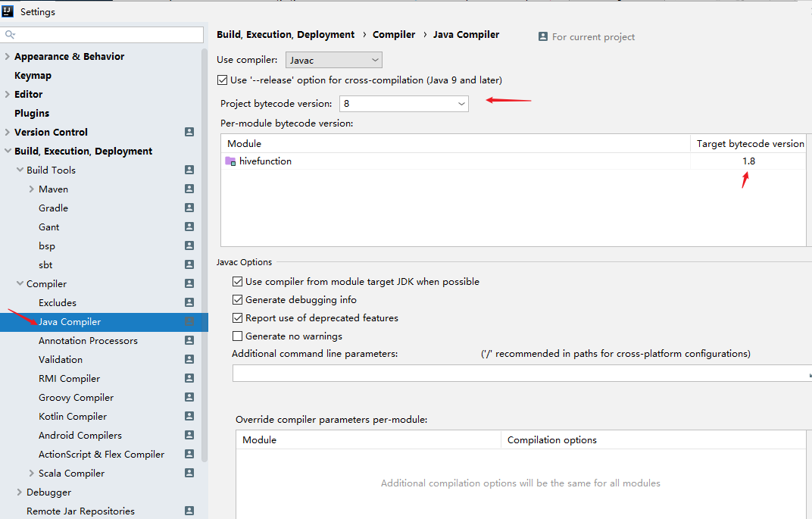Enable Generate no warnings
The image size is (812, 519).
tap(238, 336)
